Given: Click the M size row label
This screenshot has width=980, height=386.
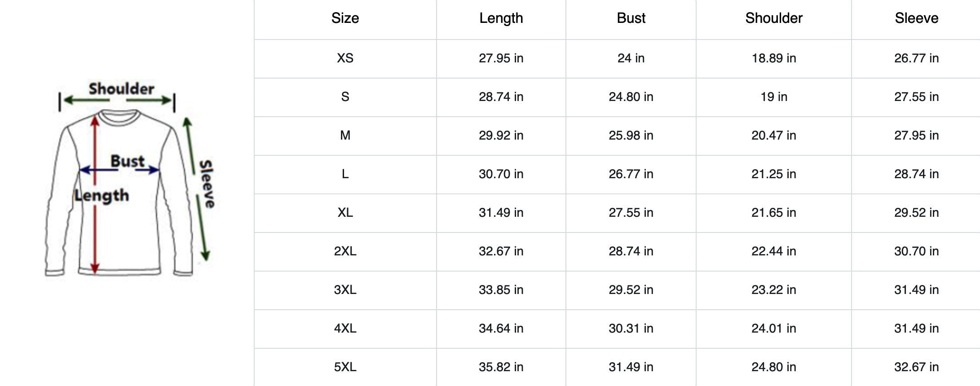Looking at the screenshot, I should (345, 136).
